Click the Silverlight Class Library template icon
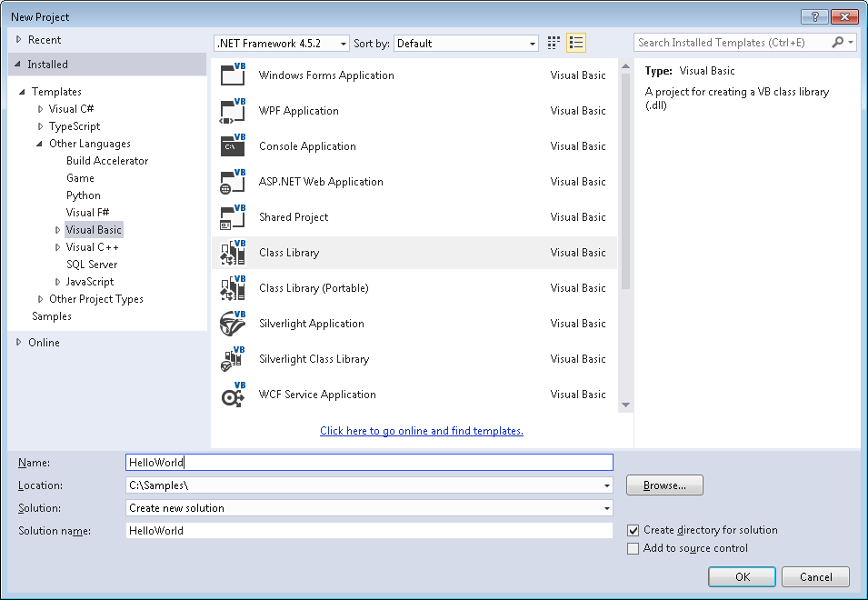 point(233,359)
